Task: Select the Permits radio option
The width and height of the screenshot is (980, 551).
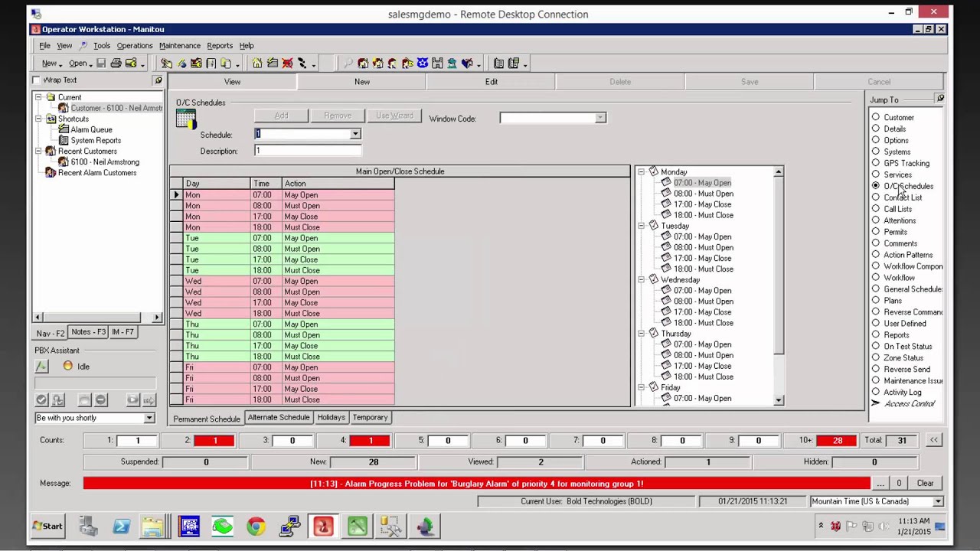Action: [x=876, y=232]
